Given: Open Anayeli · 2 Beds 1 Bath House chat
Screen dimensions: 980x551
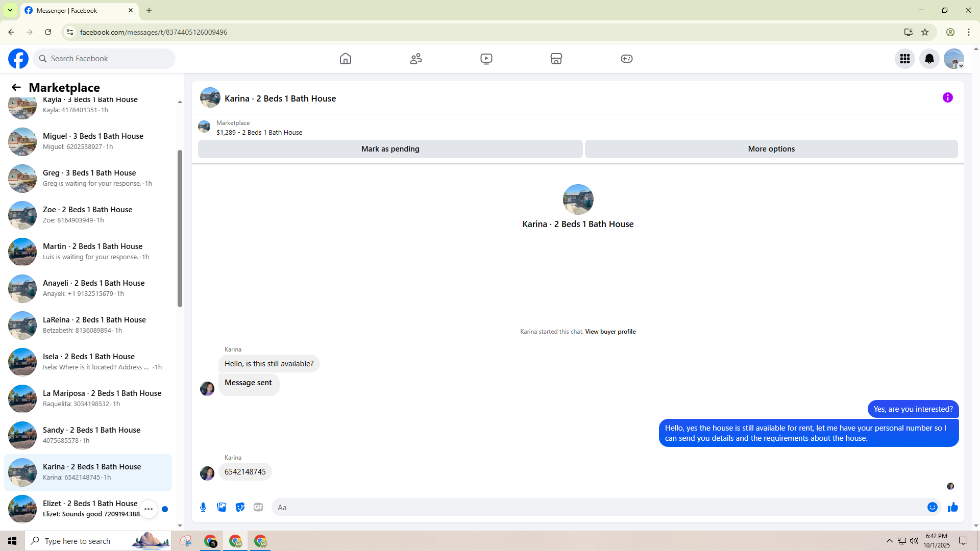Looking at the screenshot, I should pos(88,289).
